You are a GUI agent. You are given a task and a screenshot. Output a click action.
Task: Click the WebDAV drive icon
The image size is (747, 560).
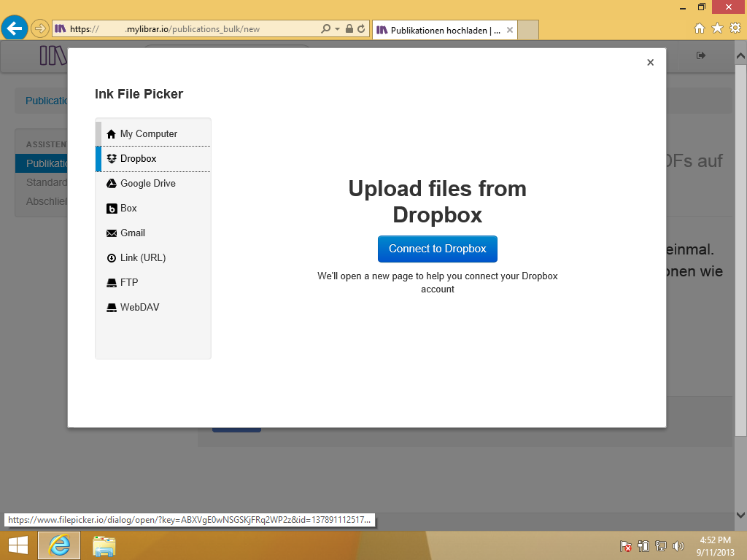pos(112,308)
